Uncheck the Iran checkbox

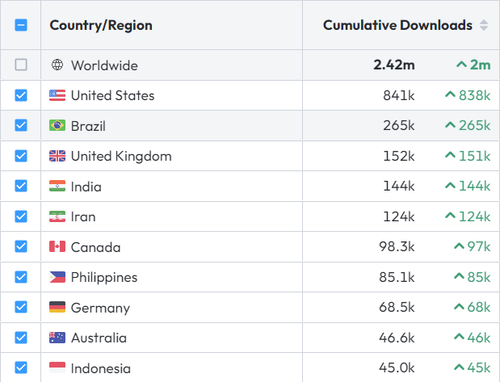pyautogui.click(x=21, y=216)
